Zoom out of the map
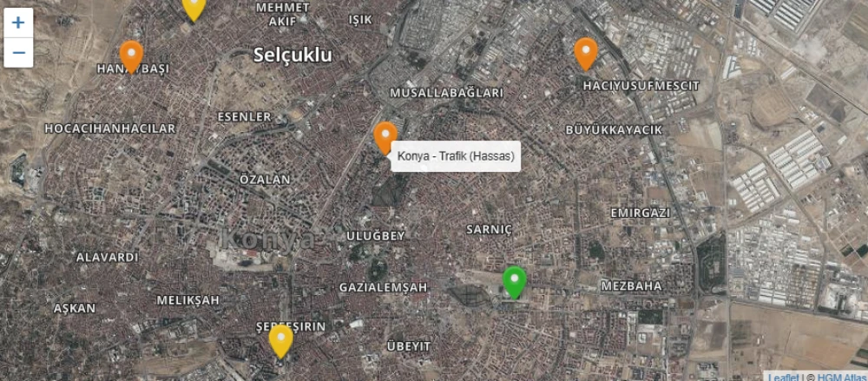This screenshot has width=868, height=381. (x=19, y=53)
